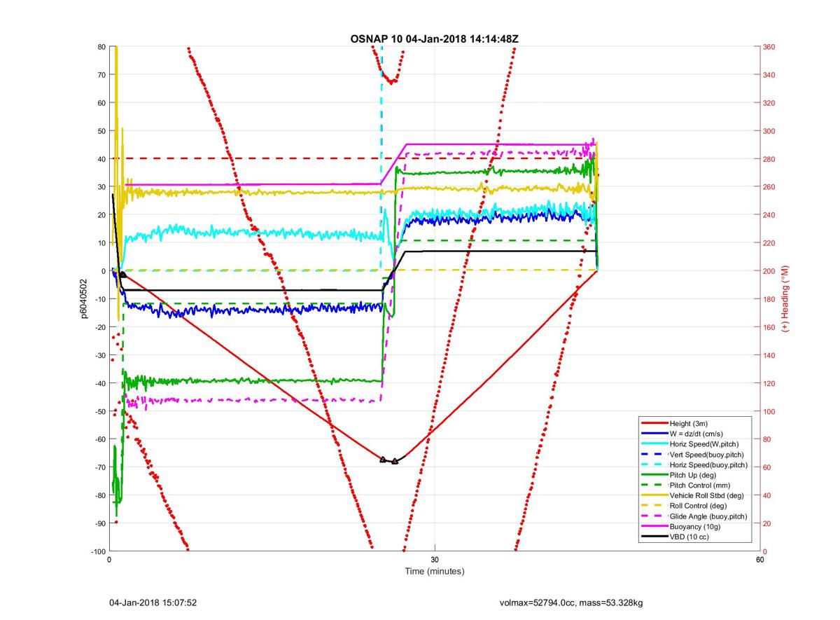Click the 60 tick label on the time axis
Screen dimensions: 840x620
759,559
